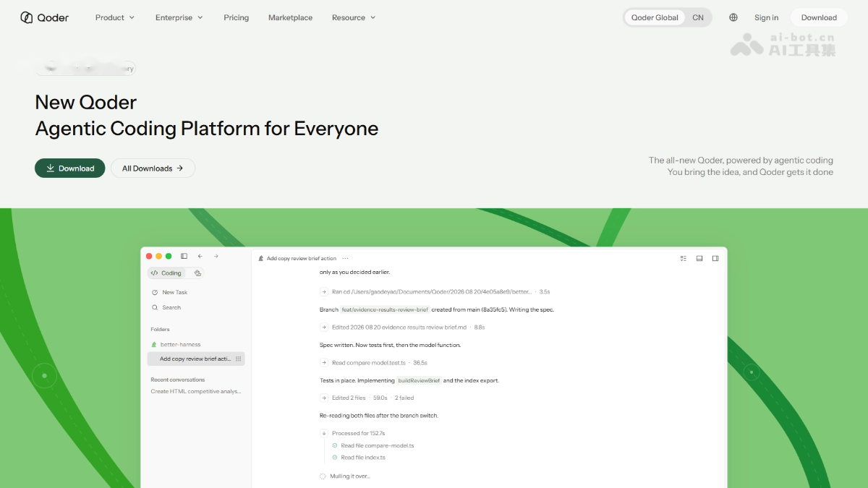The image size is (868, 488).
Task: Switch to the CN region
Action: pos(698,17)
